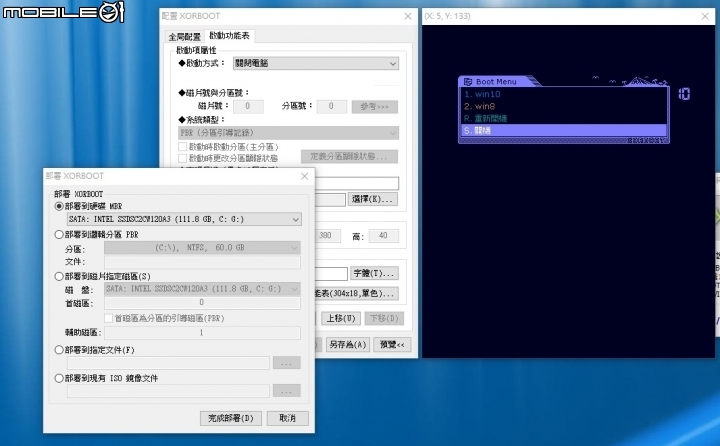
Task: Select 'R. 重新開機' in Boot Menu preview
Action: point(563,118)
